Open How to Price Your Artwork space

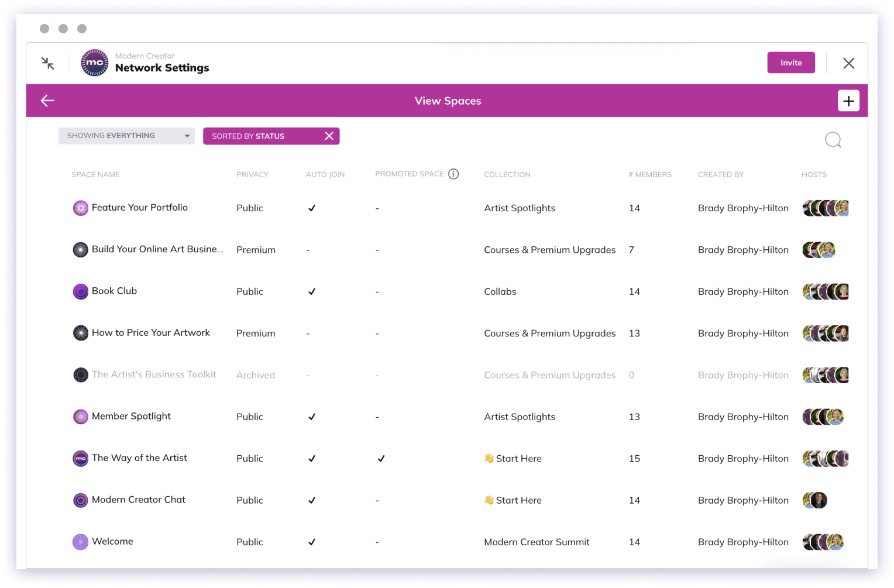[151, 332]
